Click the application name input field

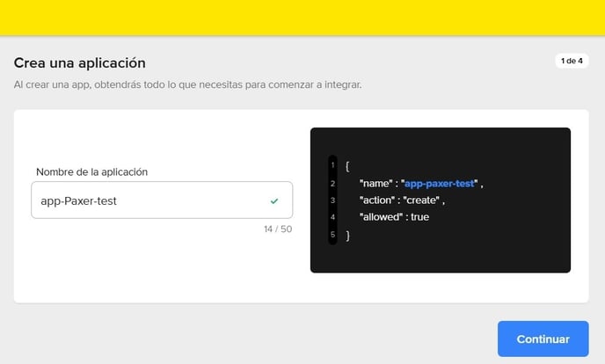(x=149, y=200)
